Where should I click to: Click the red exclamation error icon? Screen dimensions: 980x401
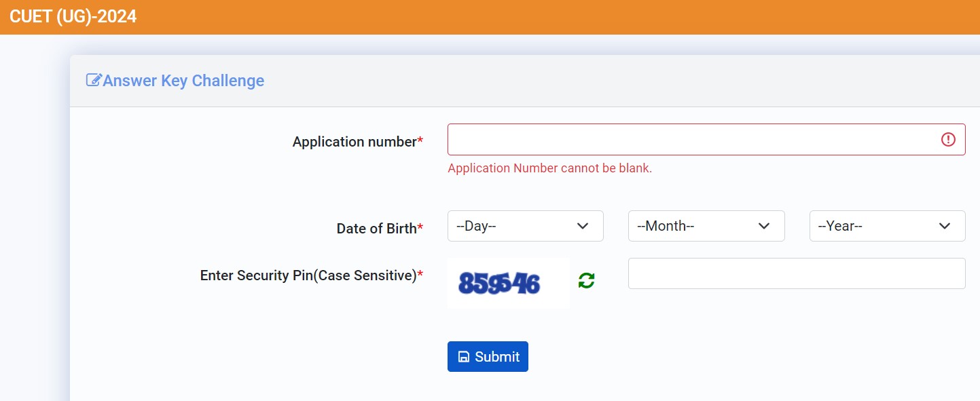[x=948, y=140]
